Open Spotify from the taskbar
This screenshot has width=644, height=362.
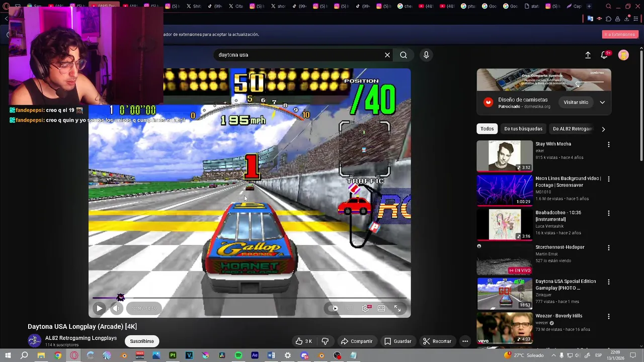tap(238, 355)
